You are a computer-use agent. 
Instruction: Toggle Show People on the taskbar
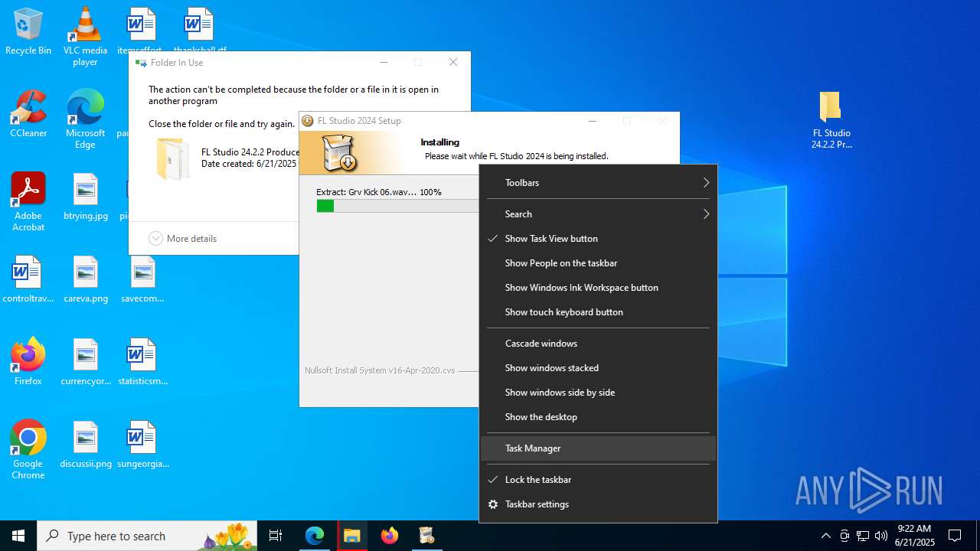click(x=598, y=263)
